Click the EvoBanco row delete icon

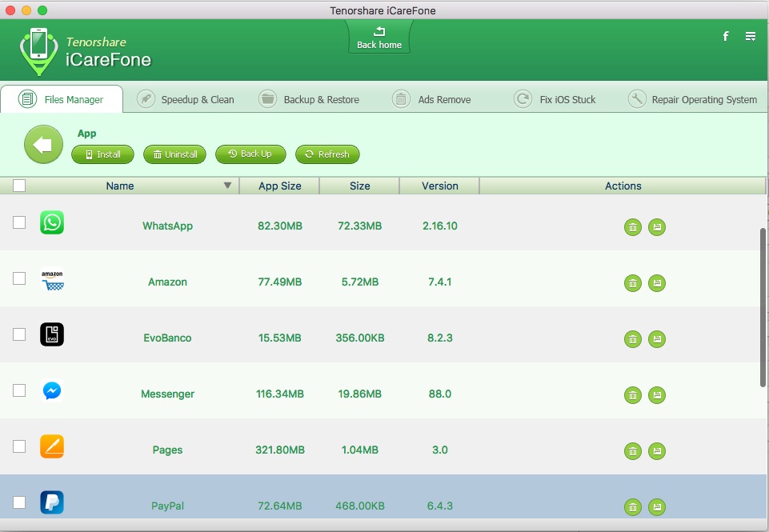633,339
